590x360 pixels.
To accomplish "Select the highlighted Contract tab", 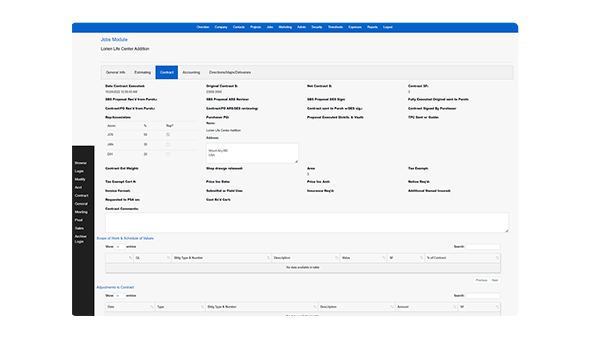I will (x=167, y=72).
